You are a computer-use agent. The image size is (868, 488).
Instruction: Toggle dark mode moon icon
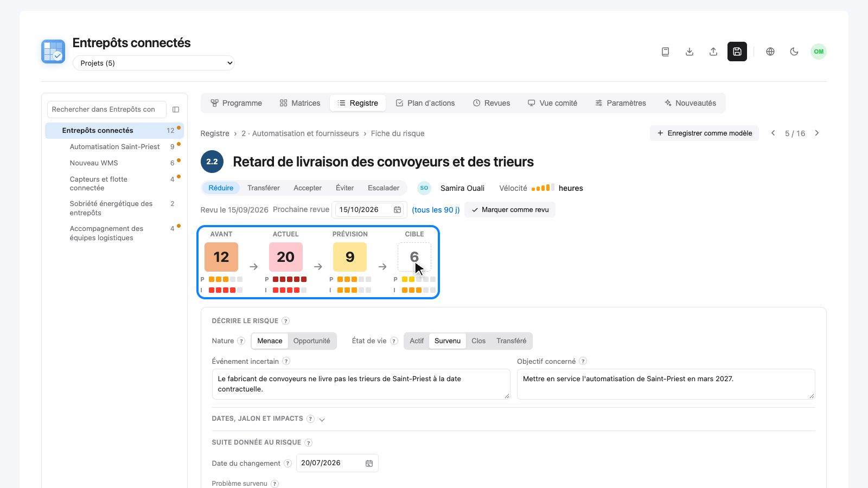[794, 52]
